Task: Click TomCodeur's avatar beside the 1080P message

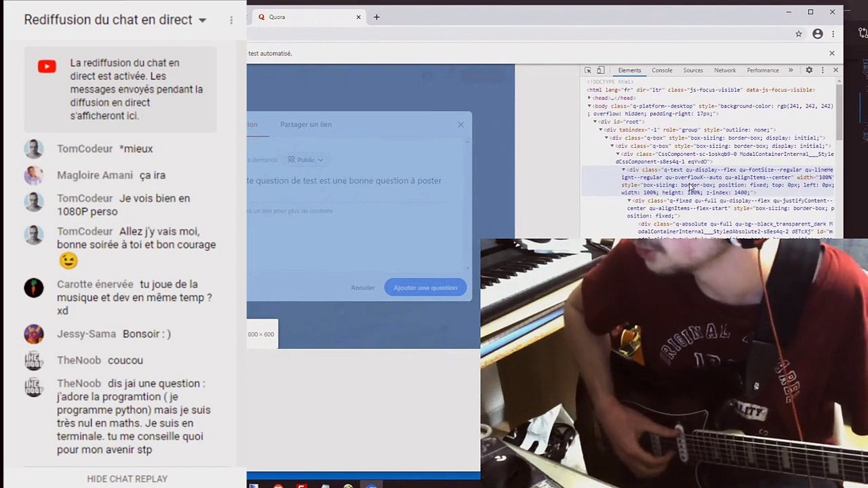Action: coord(33,201)
